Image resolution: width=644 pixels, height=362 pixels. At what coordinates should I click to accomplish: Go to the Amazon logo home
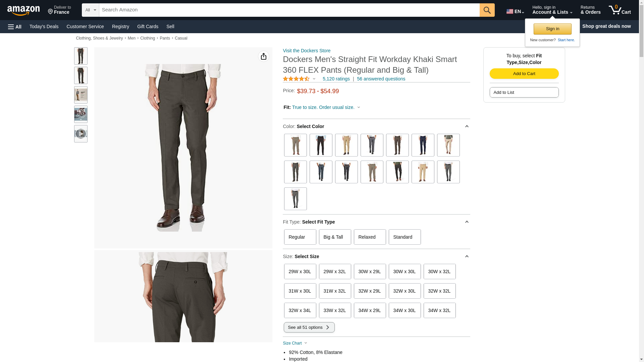(23, 11)
